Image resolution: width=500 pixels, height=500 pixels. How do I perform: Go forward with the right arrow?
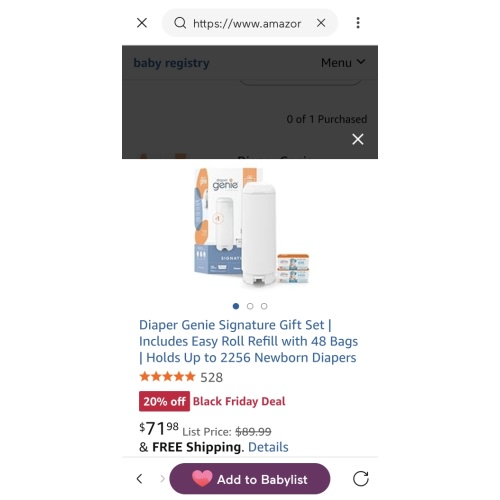tap(162, 479)
